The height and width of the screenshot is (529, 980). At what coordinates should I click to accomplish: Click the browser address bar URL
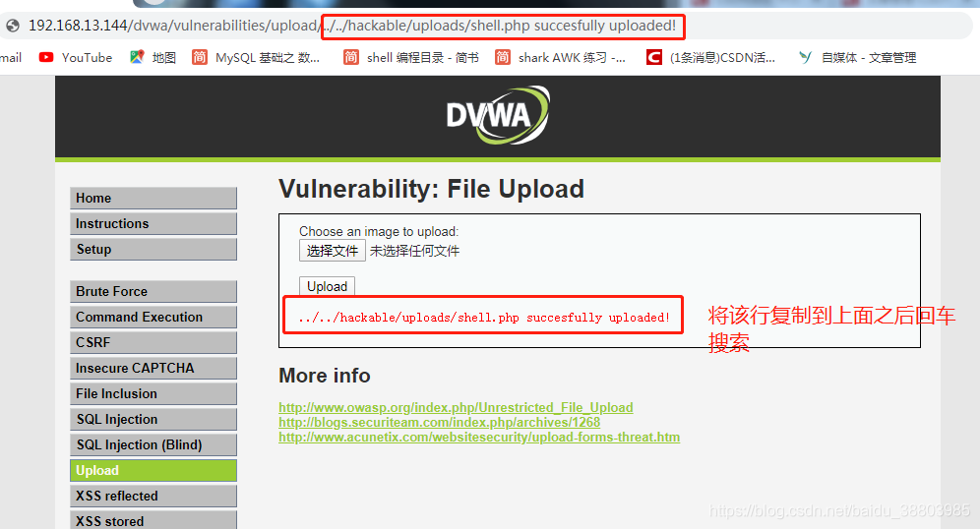(352, 26)
